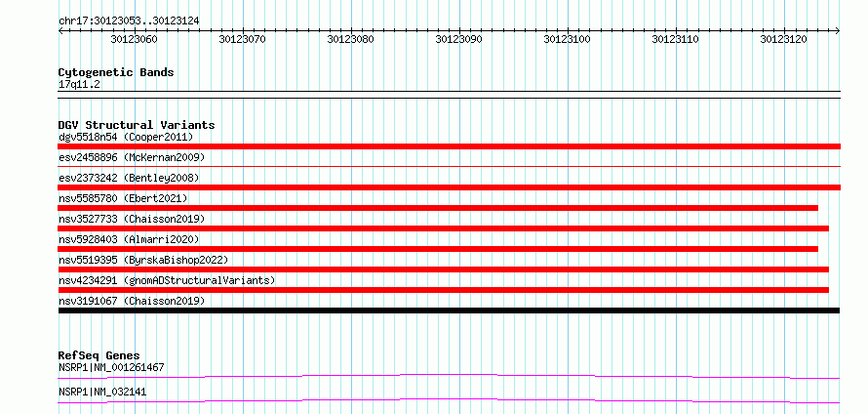This screenshot has height=414, width=868.
Task: Click the thin red line under esv2458896
Action: tap(449, 166)
